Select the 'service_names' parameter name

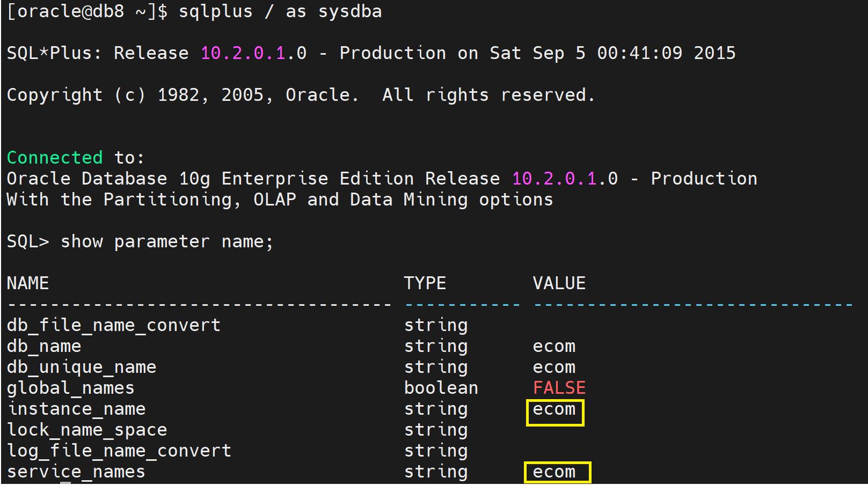point(76,472)
